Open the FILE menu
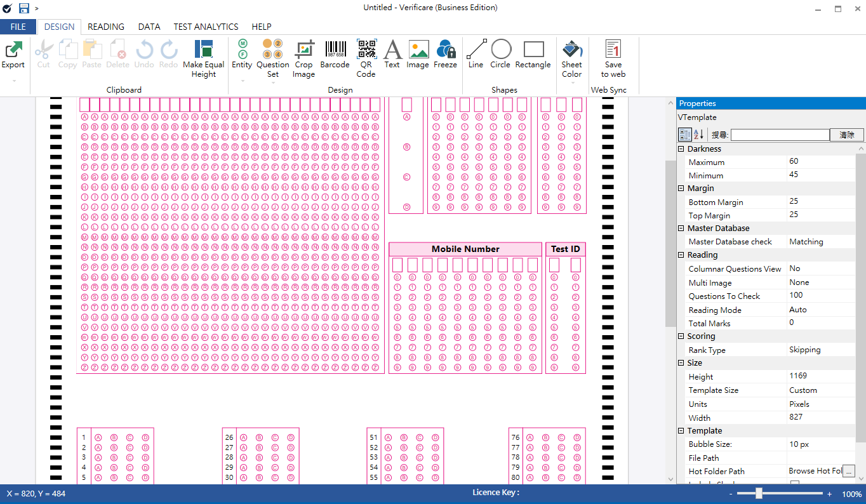Image resolution: width=866 pixels, height=504 pixels. point(18,27)
